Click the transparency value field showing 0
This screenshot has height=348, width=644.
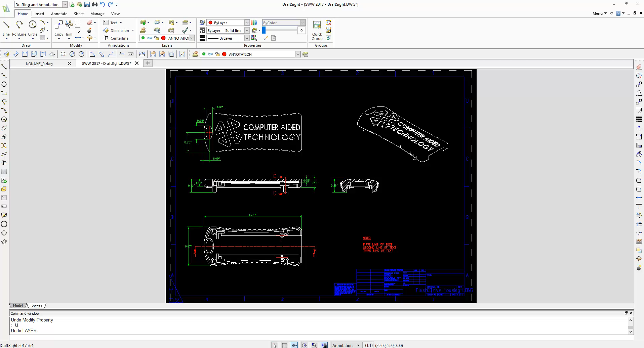click(x=301, y=30)
